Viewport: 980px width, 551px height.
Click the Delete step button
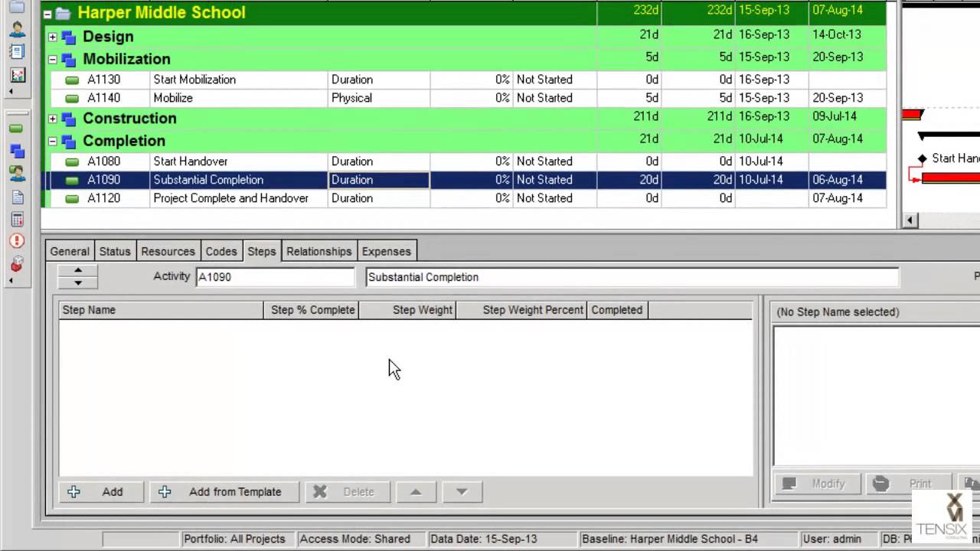[x=348, y=492]
